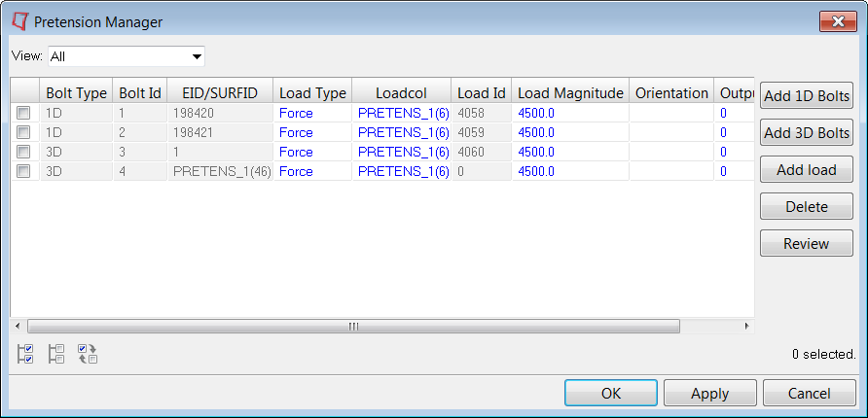The height and width of the screenshot is (418, 868).
Task: Open the View dropdown set to All
Action: 126,56
